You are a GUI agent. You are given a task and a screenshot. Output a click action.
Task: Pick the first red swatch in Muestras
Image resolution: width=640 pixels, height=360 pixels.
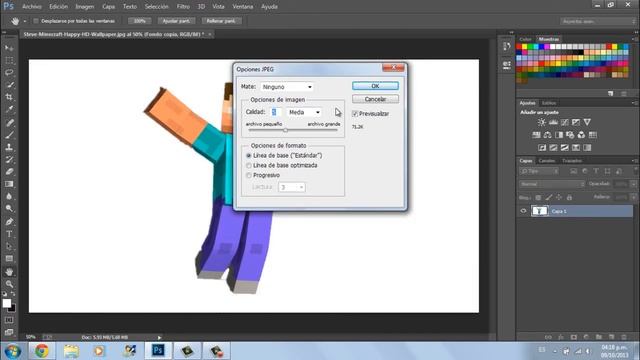click(519, 47)
